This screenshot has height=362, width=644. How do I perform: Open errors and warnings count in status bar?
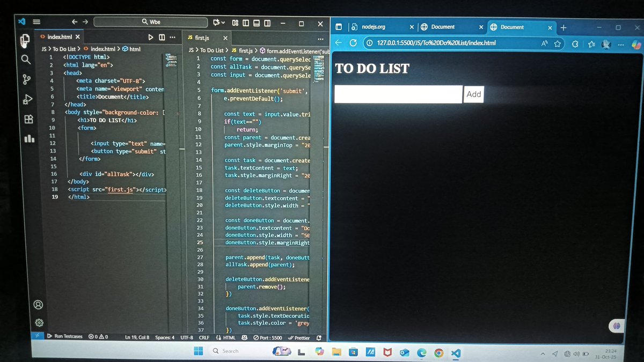pos(98,337)
